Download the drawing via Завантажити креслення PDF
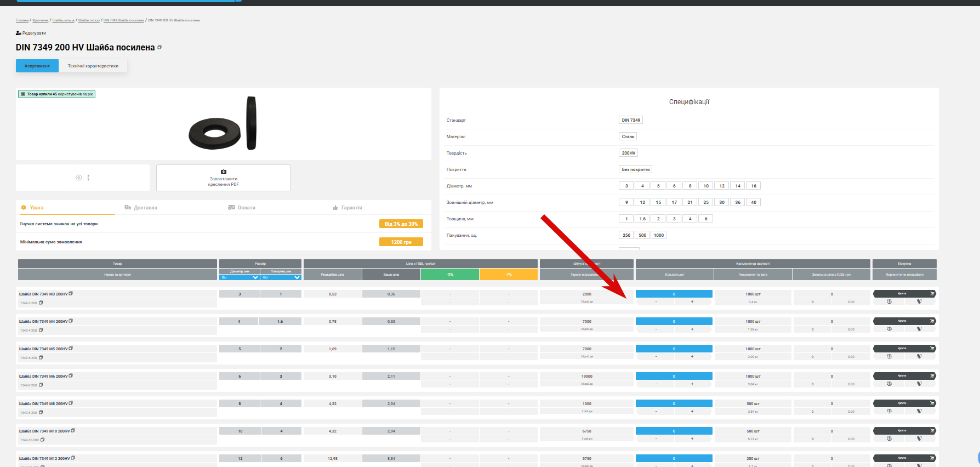Viewport: 980px width, 467px height. coord(223,178)
